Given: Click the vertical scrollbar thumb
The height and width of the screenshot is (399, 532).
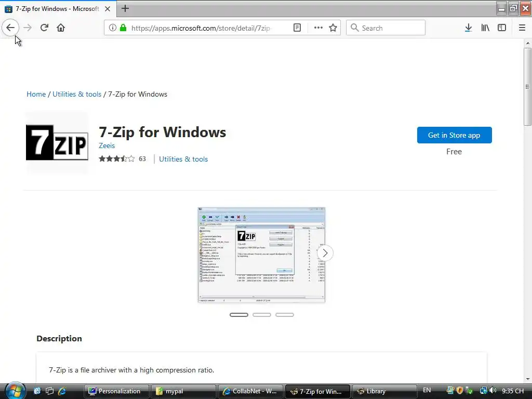Looking at the screenshot, I should 527,87.
